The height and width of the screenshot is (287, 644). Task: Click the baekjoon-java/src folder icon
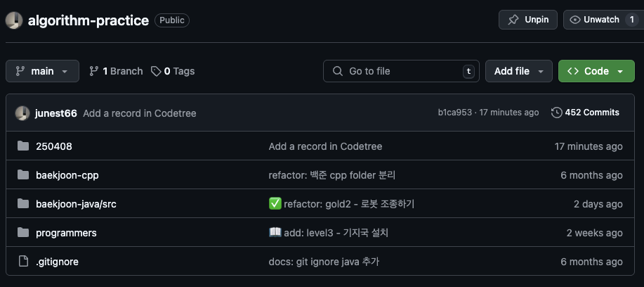[x=23, y=204]
